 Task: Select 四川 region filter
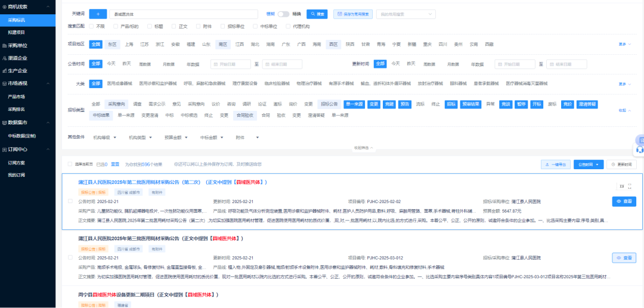click(x=442, y=44)
